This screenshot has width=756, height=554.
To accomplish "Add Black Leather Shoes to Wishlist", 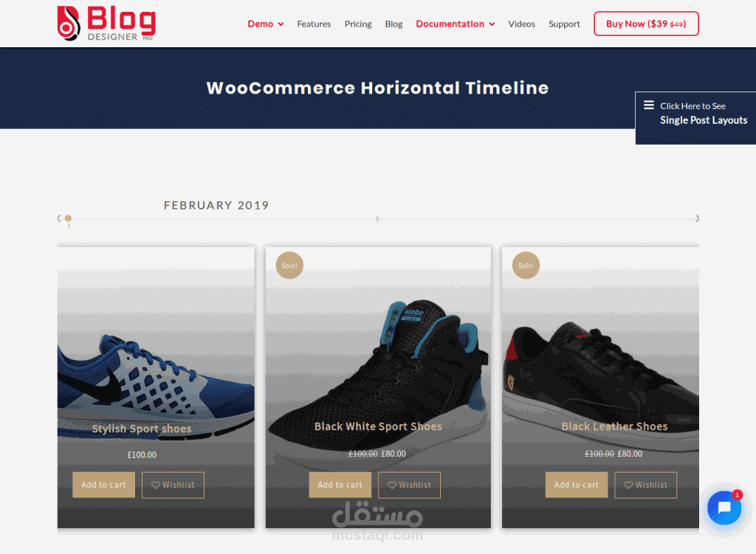I will point(645,485).
